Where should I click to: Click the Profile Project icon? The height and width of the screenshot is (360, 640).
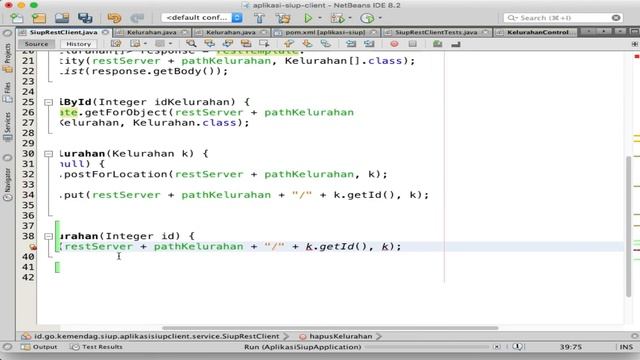point(367,18)
